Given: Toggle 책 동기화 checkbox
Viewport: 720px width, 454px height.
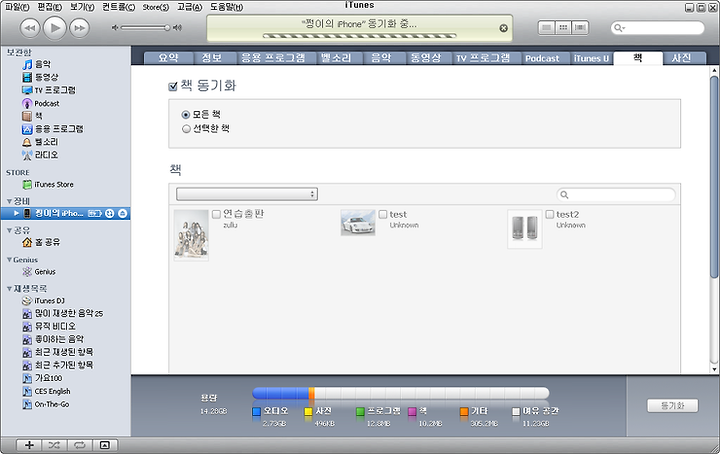Looking at the screenshot, I should pyautogui.click(x=173, y=86).
